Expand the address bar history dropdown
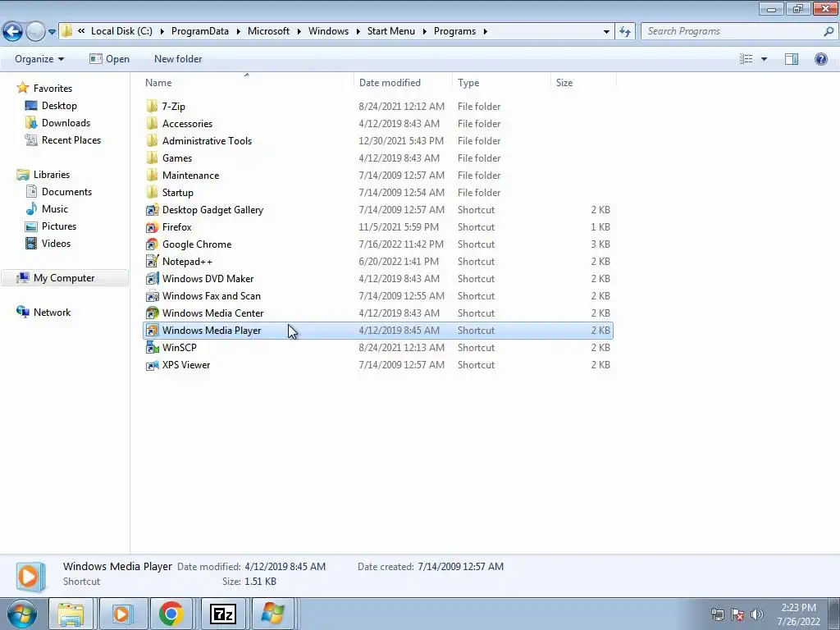Screen dimensions: 840x630 (x=606, y=32)
